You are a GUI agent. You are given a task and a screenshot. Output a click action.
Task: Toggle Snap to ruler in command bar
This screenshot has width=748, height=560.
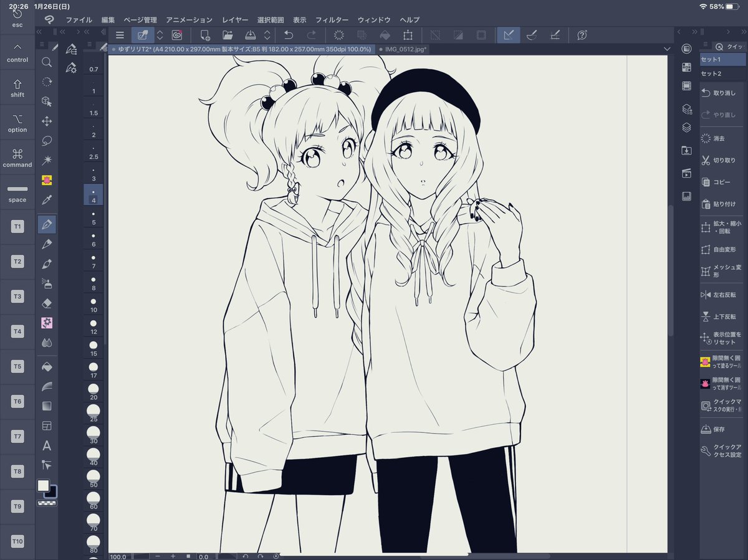click(509, 36)
